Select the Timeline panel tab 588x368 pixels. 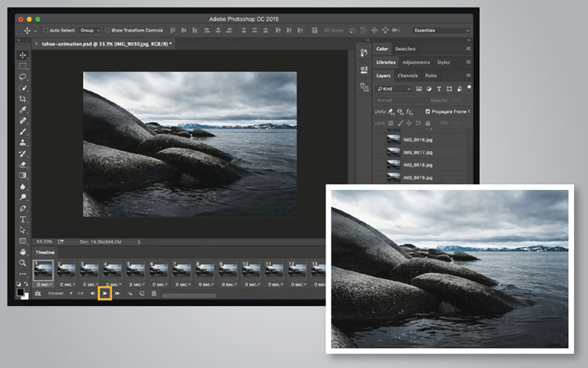pyautogui.click(x=45, y=252)
